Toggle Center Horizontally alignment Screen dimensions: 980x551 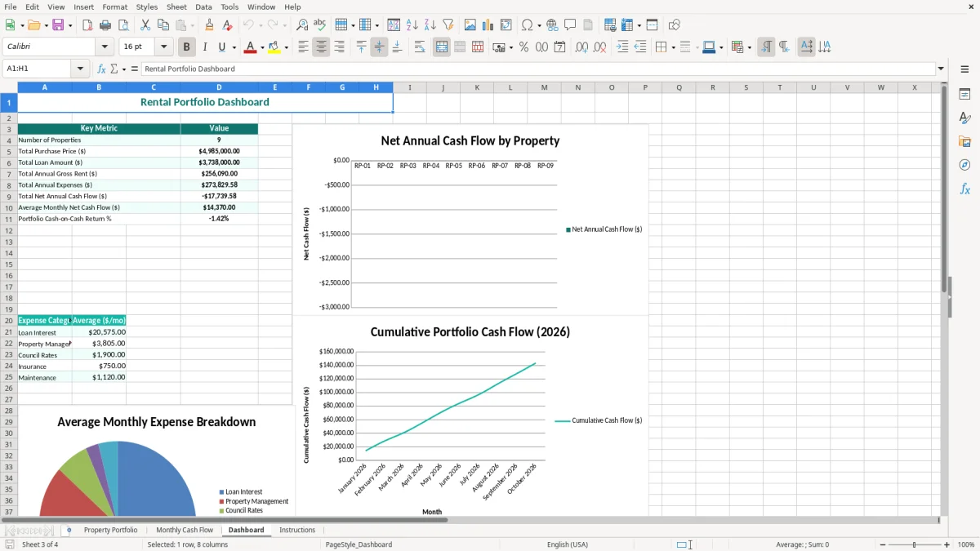[x=321, y=47]
